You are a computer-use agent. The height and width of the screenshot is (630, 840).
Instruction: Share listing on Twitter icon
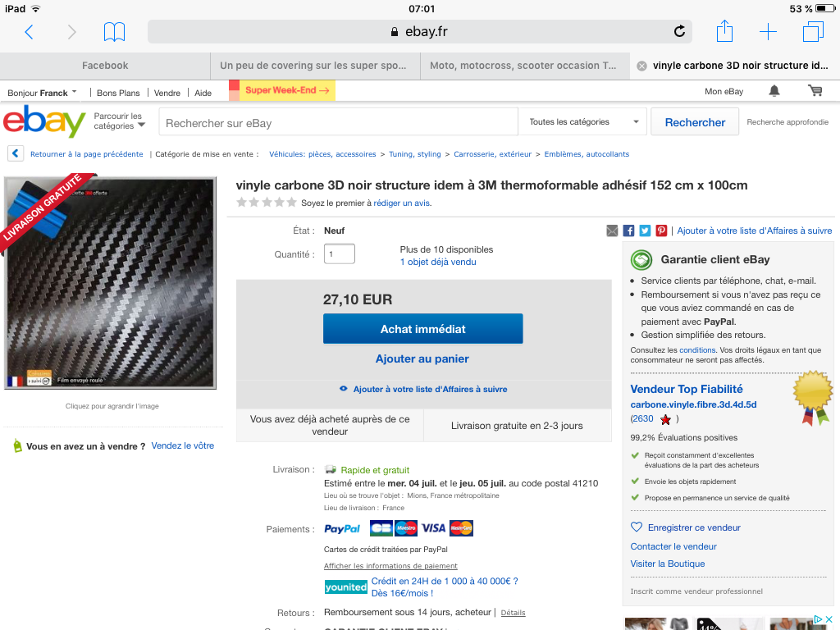pyautogui.click(x=645, y=231)
